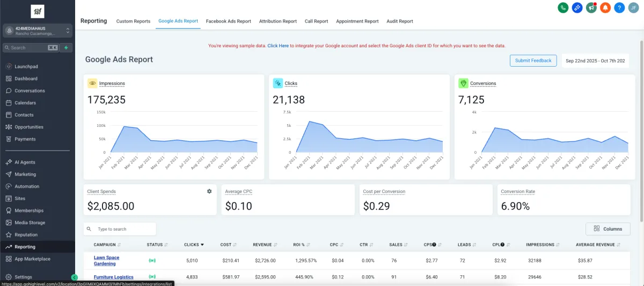
Task: Click the Client Spends gear icon
Action: [209, 191]
